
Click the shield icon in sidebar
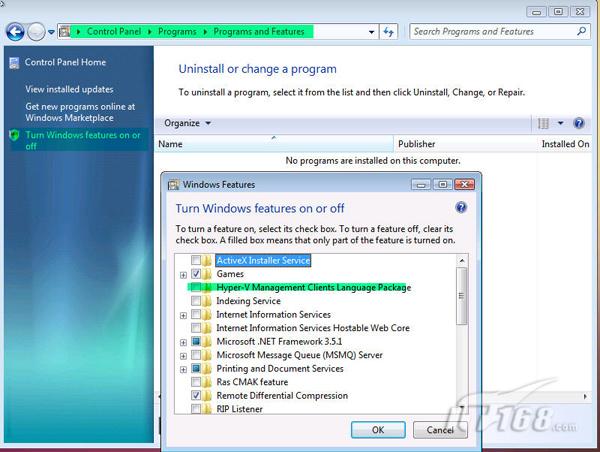tap(14, 135)
